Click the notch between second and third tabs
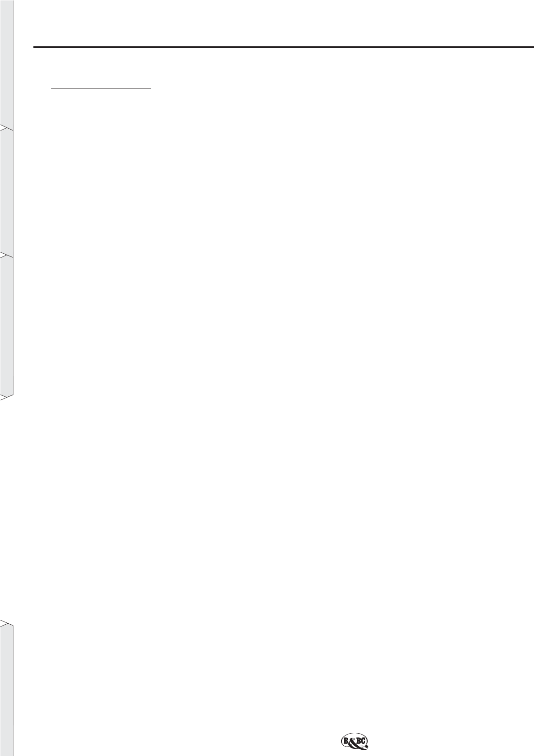 click(x=7, y=255)
